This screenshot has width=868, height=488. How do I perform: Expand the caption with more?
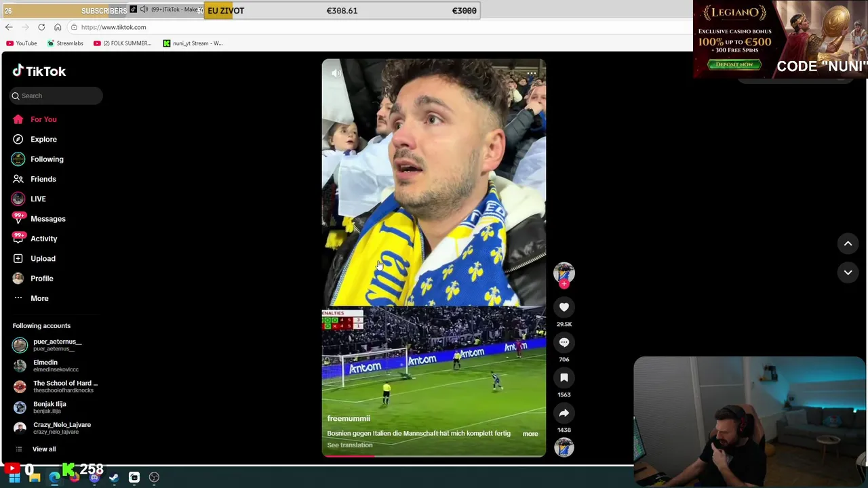pyautogui.click(x=530, y=434)
